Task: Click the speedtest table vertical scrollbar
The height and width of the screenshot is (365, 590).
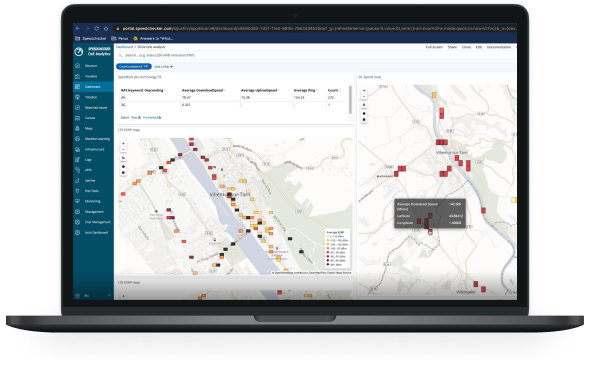Action: 351,100
